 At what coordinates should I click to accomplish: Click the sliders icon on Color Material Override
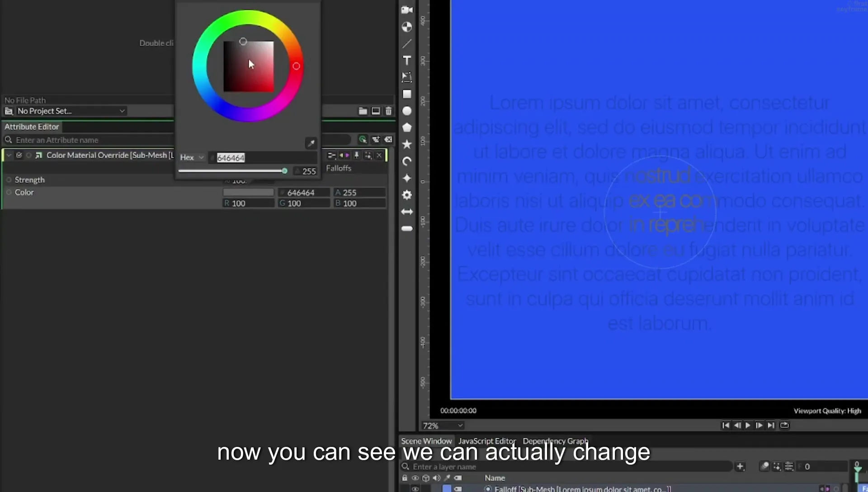pos(331,156)
